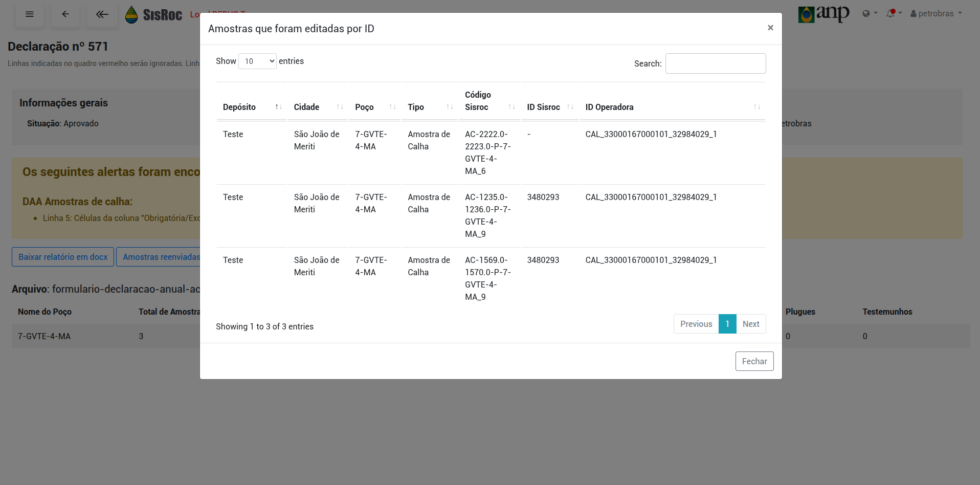
Task: Click the single left arrow back icon
Action: coord(65,14)
